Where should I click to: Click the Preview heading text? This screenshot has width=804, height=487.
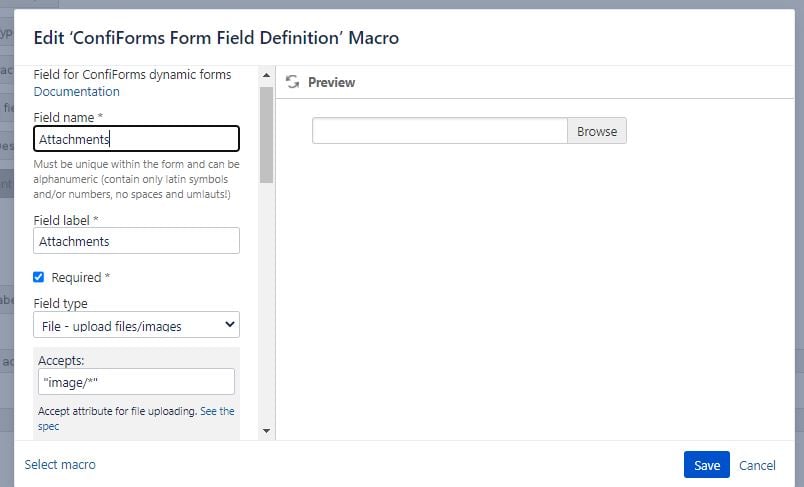coord(331,83)
